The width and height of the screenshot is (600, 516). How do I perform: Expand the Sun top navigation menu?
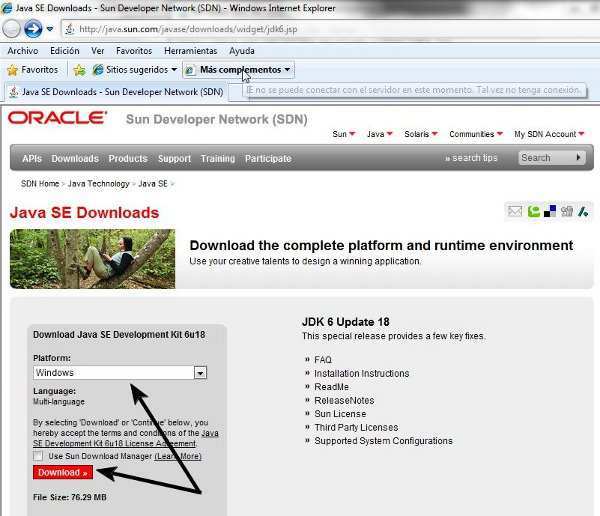tap(344, 134)
